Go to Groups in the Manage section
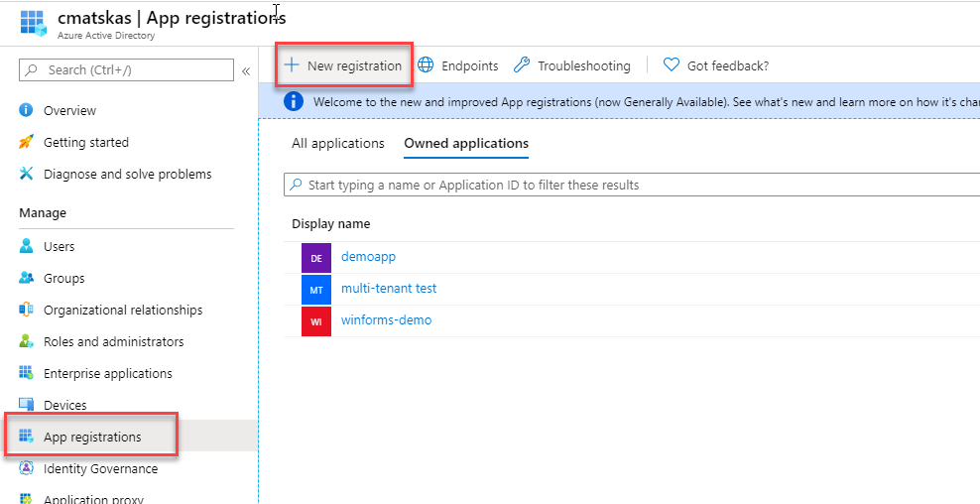The width and height of the screenshot is (980, 504). (x=63, y=278)
